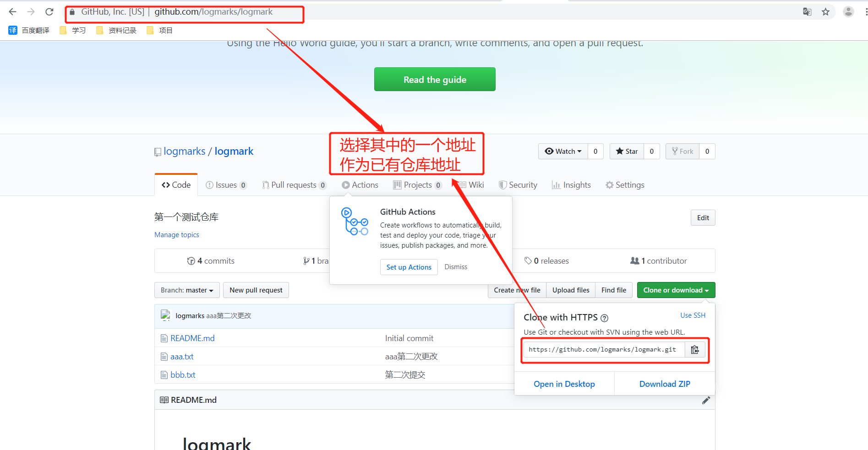Copy clone URL with clipboard icon
This screenshot has height=450, width=868.
coord(695,350)
